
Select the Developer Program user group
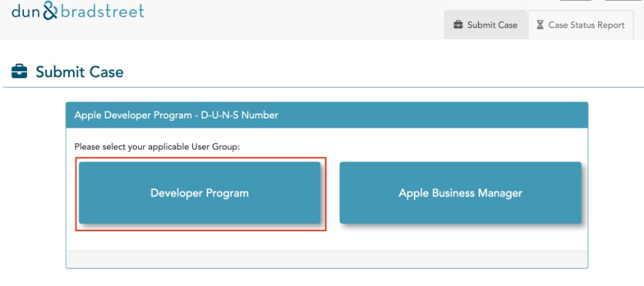pyautogui.click(x=199, y=193)
